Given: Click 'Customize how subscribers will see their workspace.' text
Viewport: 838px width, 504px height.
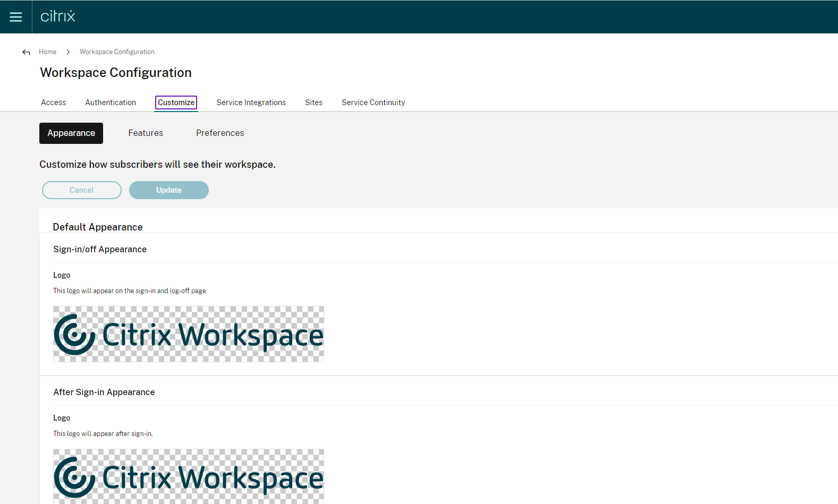Looking at the screenshot, I should (157, 165).
